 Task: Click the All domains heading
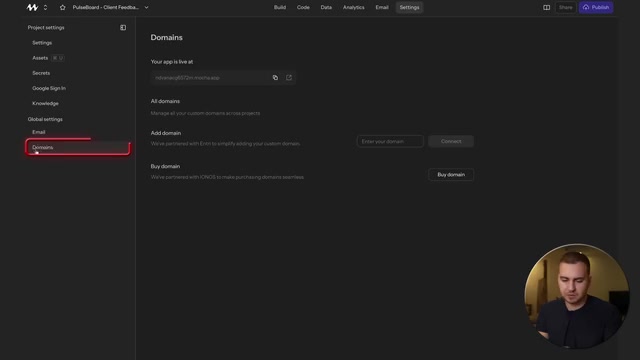tap(165, 101)
